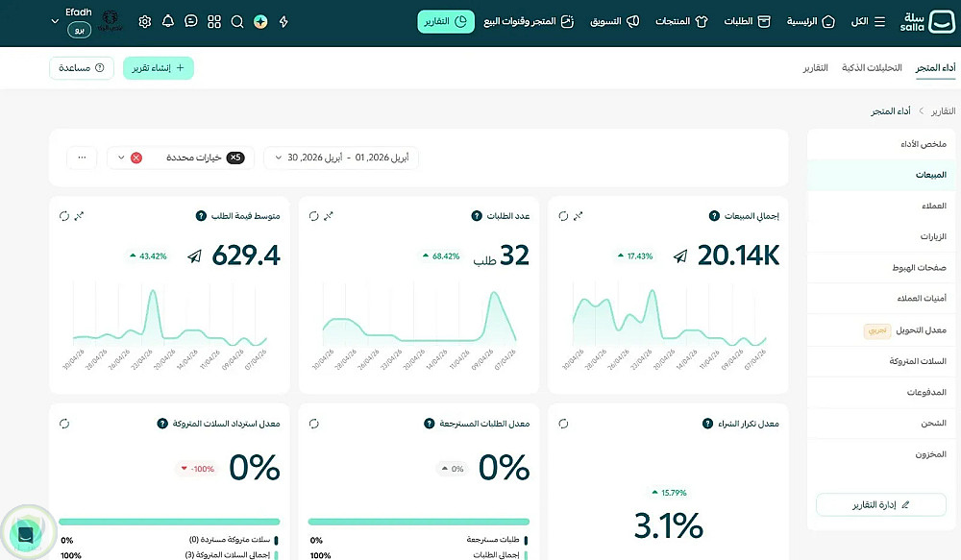Click help icon next to متوسط قيمة الطلب
The width and height of the screenshot is (961, 560).
point(201,216)
